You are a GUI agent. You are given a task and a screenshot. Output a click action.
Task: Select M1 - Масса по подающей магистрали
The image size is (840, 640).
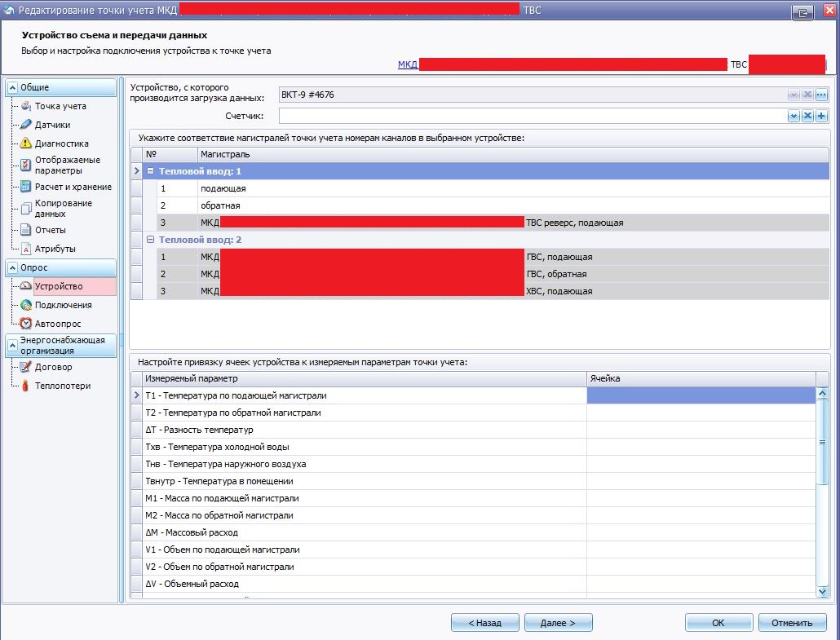[x=365, y=498]
